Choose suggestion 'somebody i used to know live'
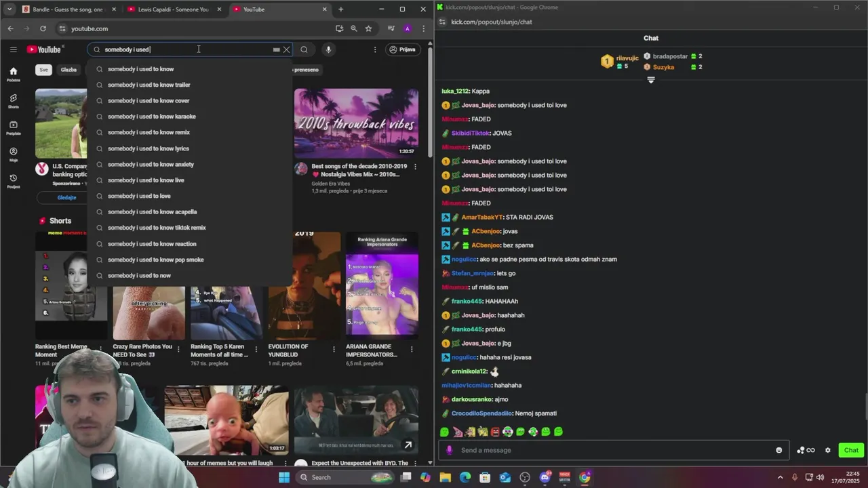The image size is (868, 488). tap(190, 180)
